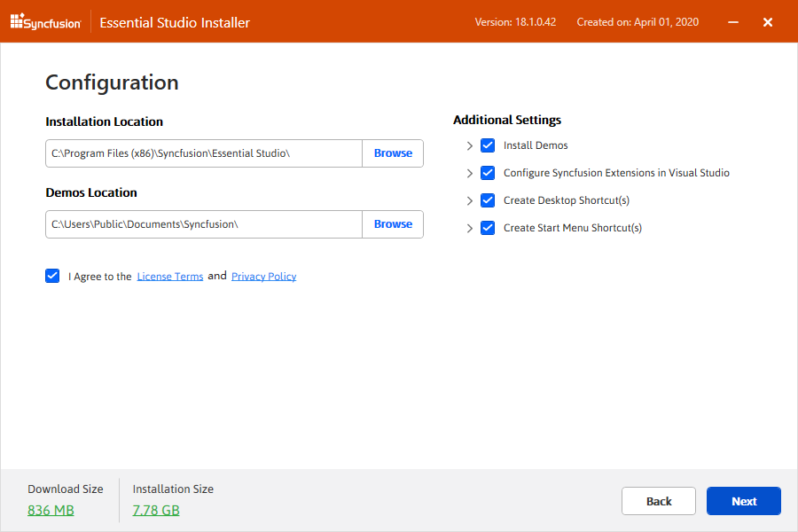Viewport: 798px width, 532px height.
Task: Expand the Install Demos options chevron
Action: (469, 146)
